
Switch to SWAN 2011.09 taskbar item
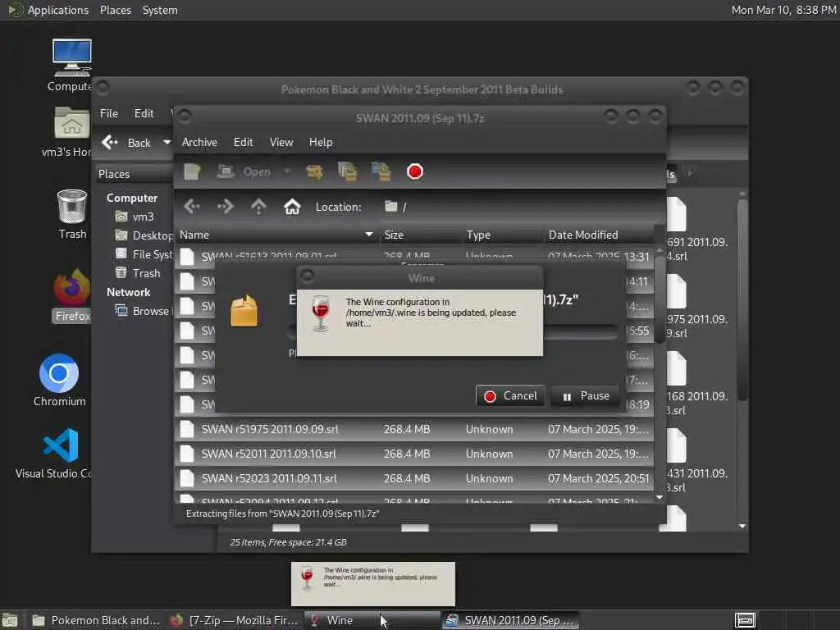(x=509, y=620)
